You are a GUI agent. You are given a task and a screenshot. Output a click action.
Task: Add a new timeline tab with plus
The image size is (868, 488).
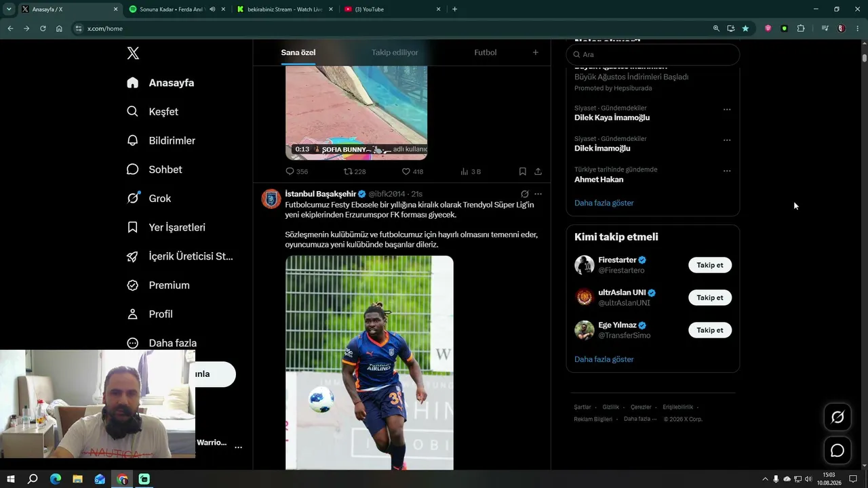pos(535,52)
